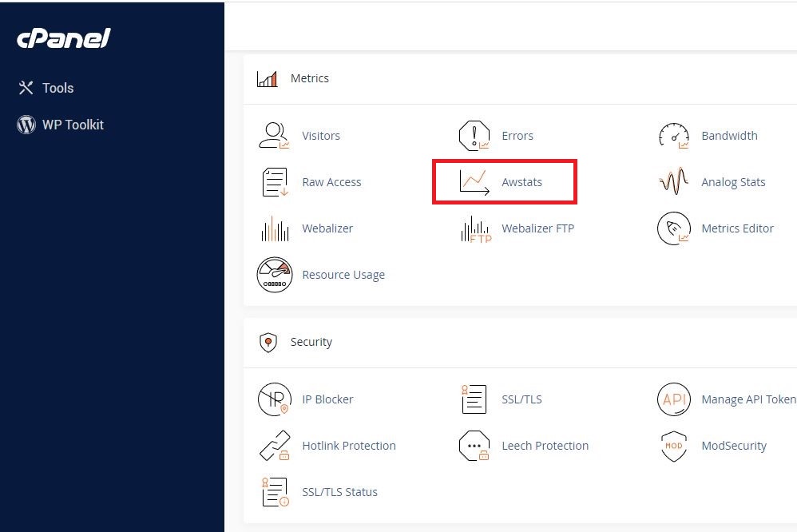Open the Webalizer link

pos(327,228)
